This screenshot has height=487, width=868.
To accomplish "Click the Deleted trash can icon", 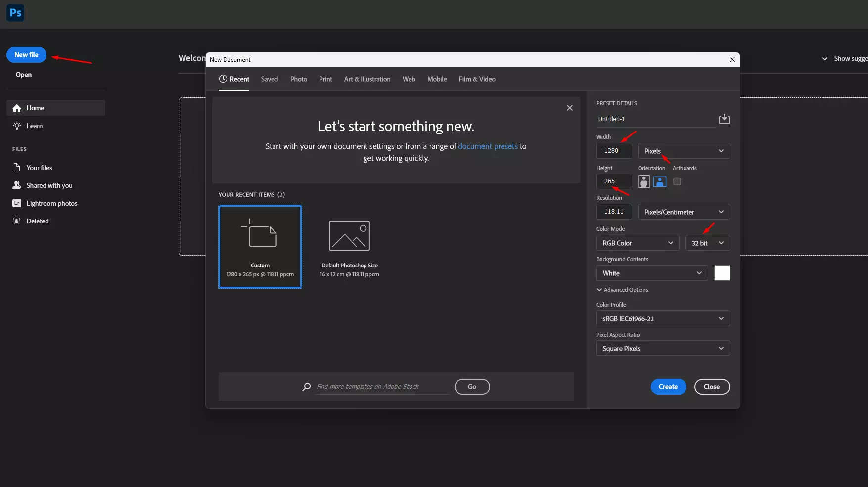I will [17, 221].
